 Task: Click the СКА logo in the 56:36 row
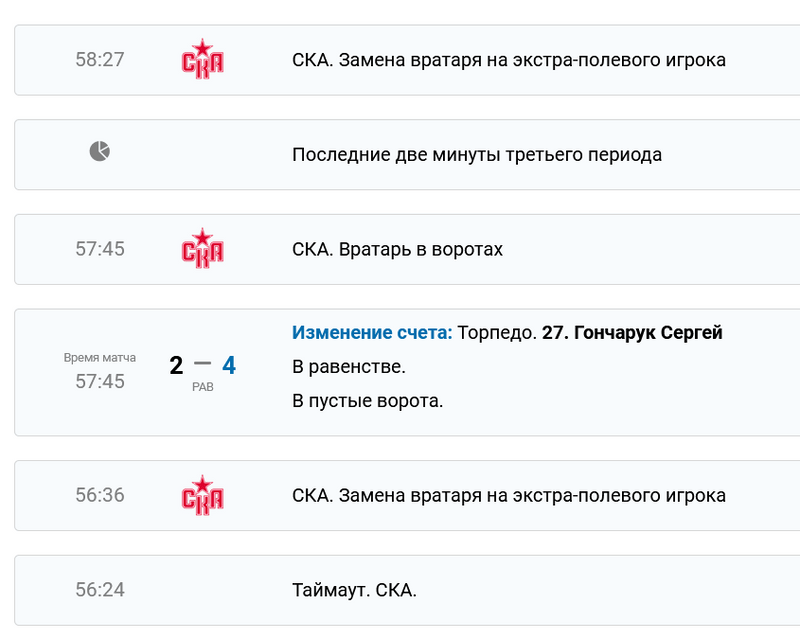202,495
